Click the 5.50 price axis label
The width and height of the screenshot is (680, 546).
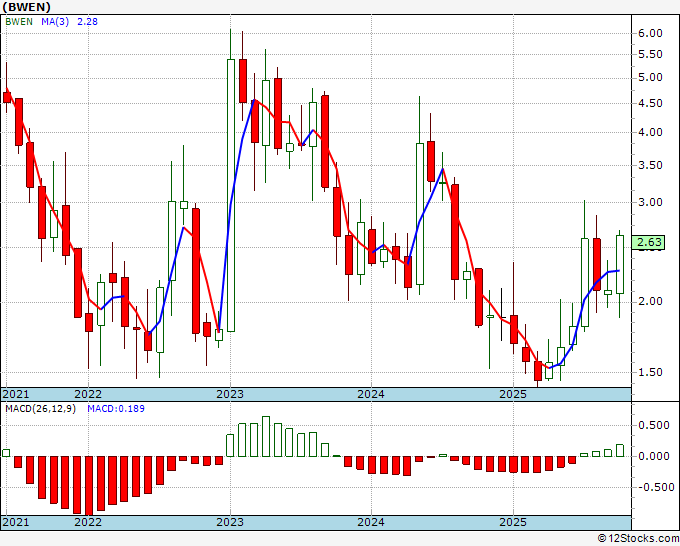(650, 55)
